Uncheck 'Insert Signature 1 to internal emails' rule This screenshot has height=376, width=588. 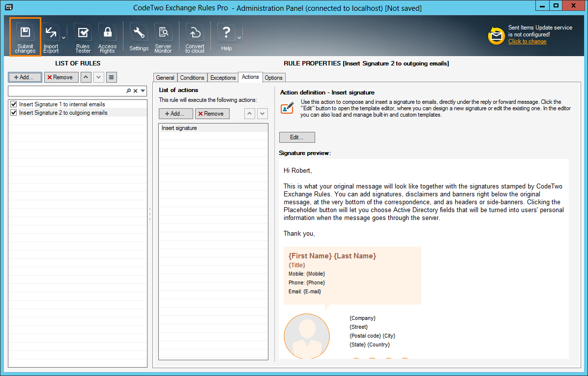[x=13, y=104]
